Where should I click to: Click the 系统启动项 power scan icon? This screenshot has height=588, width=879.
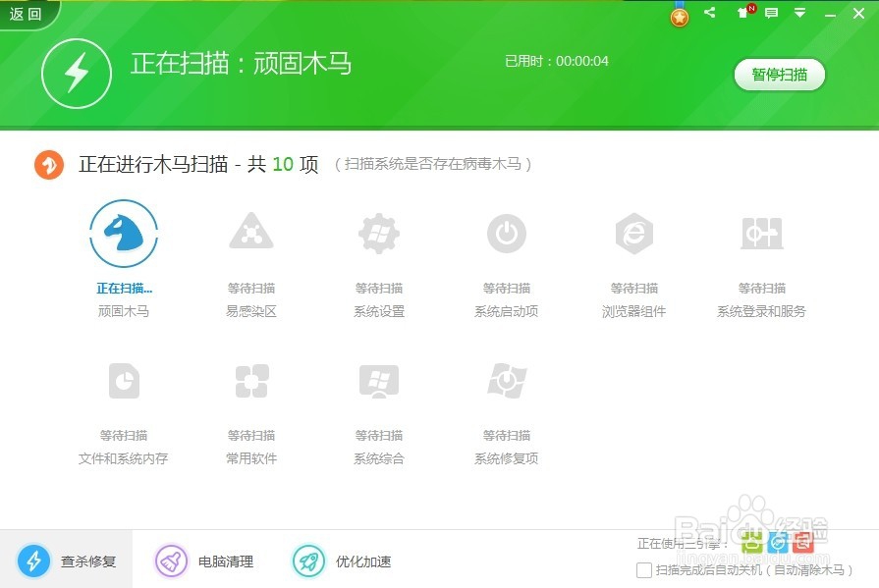[x=507, y=232]
